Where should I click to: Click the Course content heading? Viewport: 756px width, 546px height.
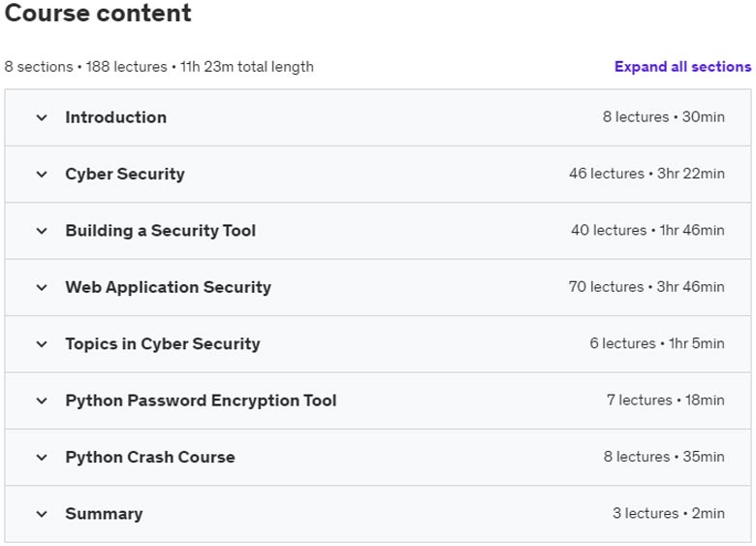(x=98, y=13)
